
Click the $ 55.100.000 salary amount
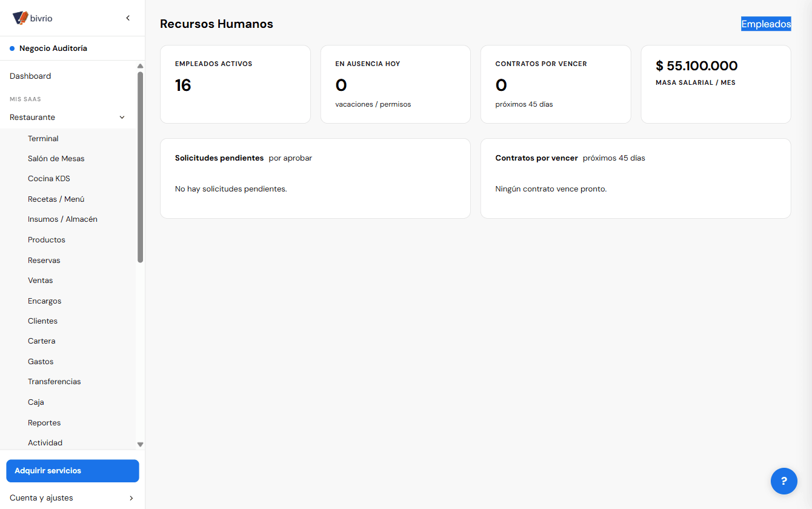coord(697,66)
